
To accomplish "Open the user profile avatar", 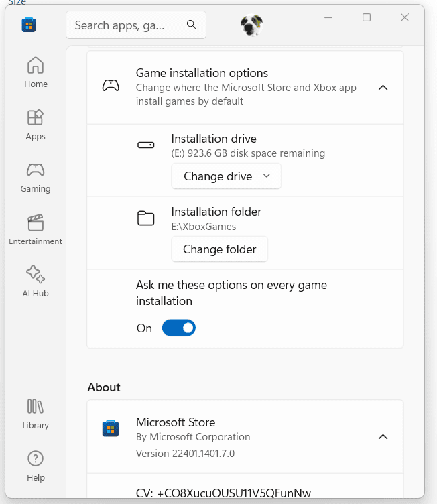I will tap(252, 25).
